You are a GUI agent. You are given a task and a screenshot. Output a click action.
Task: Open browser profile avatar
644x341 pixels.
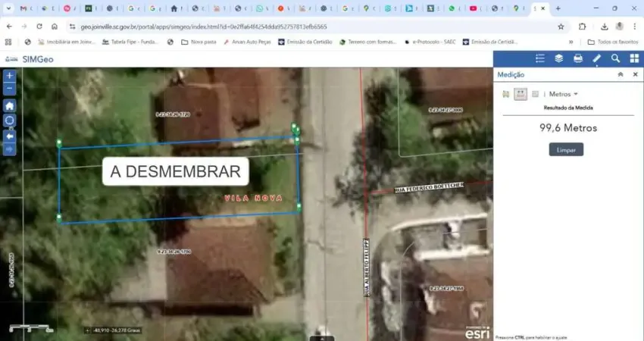619,27
